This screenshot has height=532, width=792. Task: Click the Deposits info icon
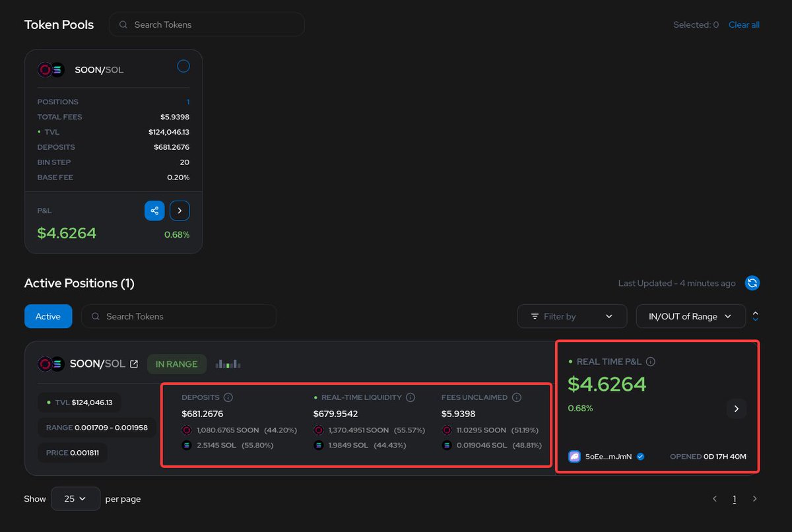pos(228,397)
